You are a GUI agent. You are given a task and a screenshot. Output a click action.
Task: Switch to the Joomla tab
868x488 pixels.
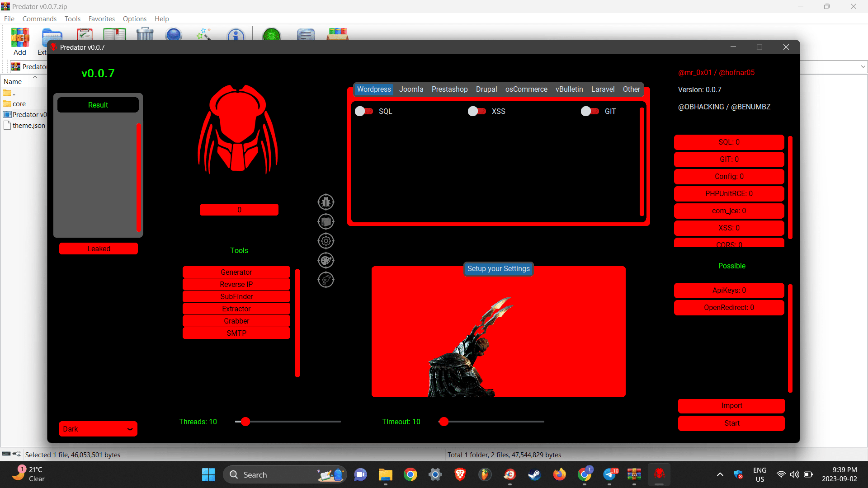click(411, 89)
